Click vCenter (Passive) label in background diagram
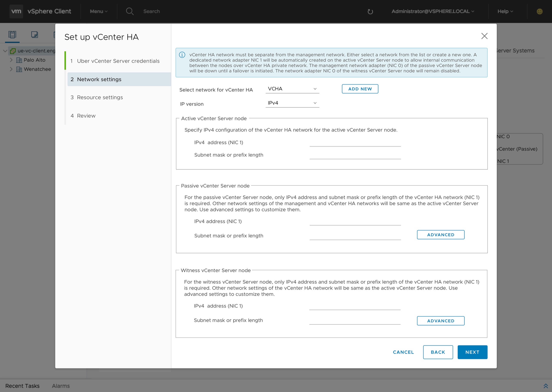Viewport: 552px width, 392px height. (x=517, y=149)
